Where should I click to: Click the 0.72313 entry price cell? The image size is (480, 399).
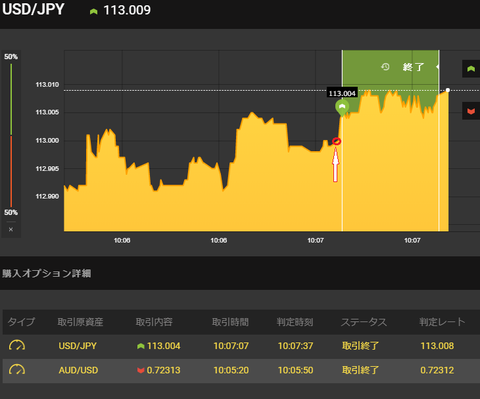pos(163,370)
